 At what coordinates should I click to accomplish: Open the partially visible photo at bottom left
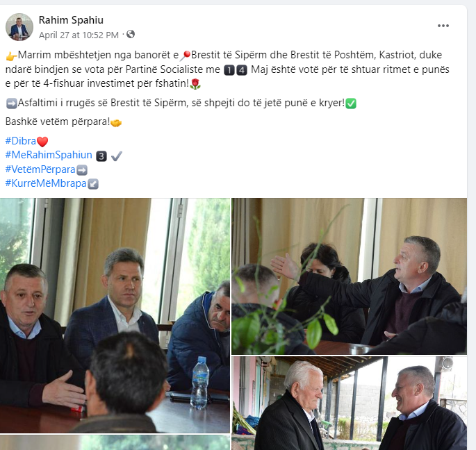(x=115, y=443)
